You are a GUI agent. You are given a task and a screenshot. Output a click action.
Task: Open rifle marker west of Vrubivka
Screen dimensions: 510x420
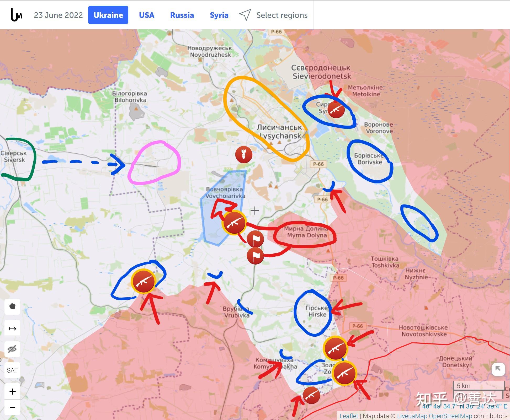coord(143,281)
